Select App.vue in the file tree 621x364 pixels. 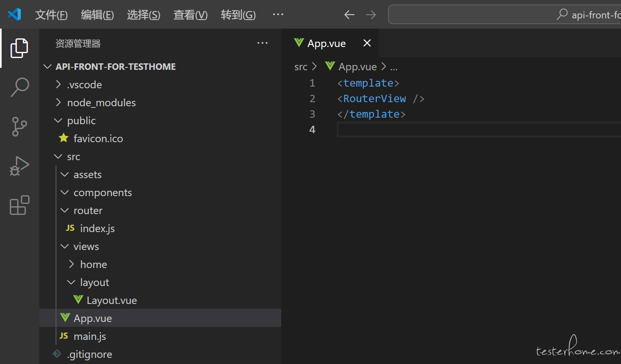click(93, 318)
